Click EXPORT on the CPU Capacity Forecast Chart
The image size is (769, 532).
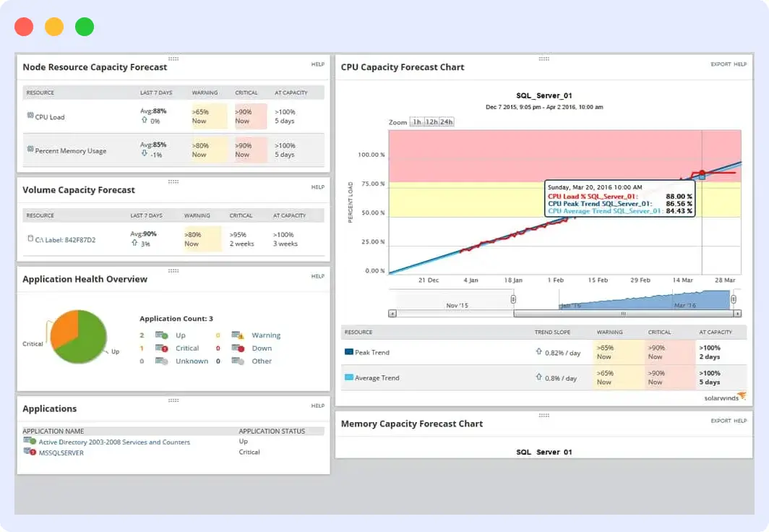(721, 64)
